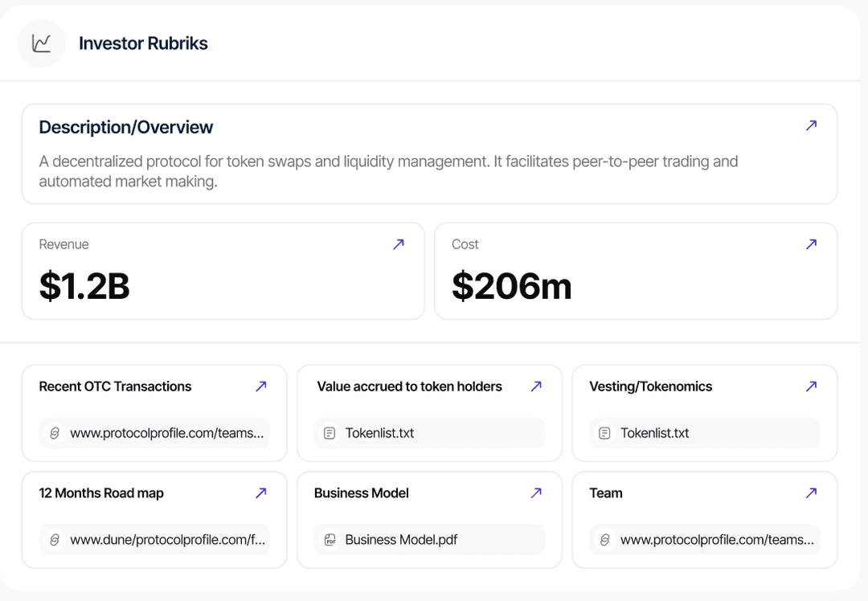The height and width of the screenshot is (601, 868).
Task: Open Vesting/Tokenomics arrow icon
Action: tap(811, 386)
